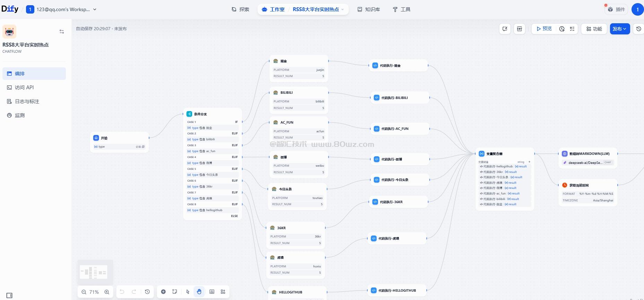Click the user avatar in the top bar
644x300 pixels.
[x=637, y=9]
